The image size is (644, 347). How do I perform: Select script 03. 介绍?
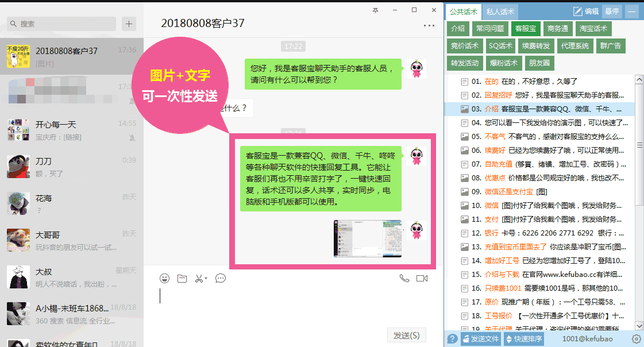click(x=539, y=109)
